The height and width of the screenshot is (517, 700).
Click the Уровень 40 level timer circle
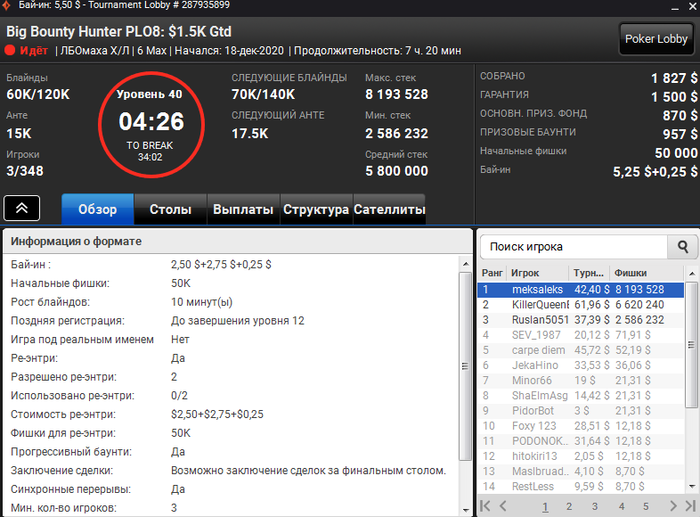pos(151,125)
